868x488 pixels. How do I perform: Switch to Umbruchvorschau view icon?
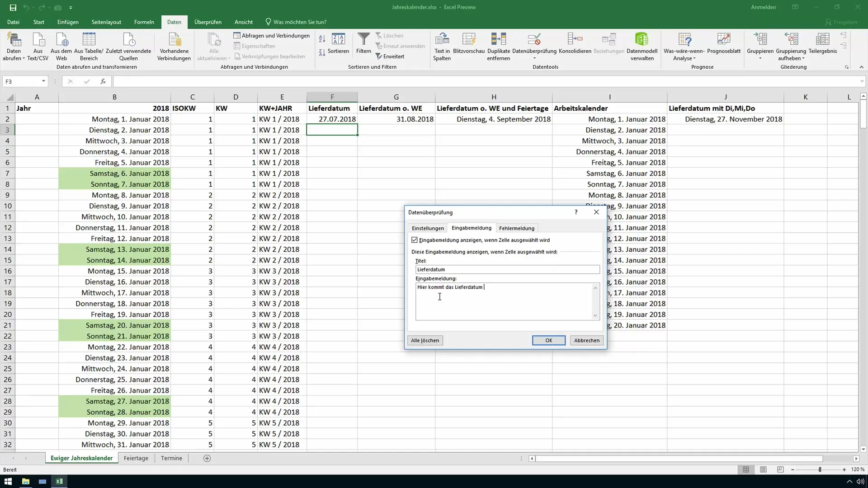click(x=780, y=470)
